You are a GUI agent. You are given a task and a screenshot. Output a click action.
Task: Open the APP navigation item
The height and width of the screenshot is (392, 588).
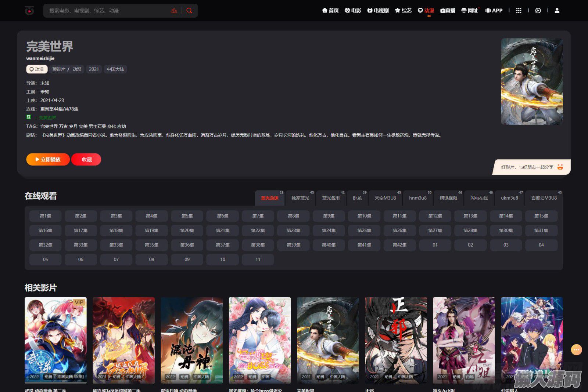494,11
